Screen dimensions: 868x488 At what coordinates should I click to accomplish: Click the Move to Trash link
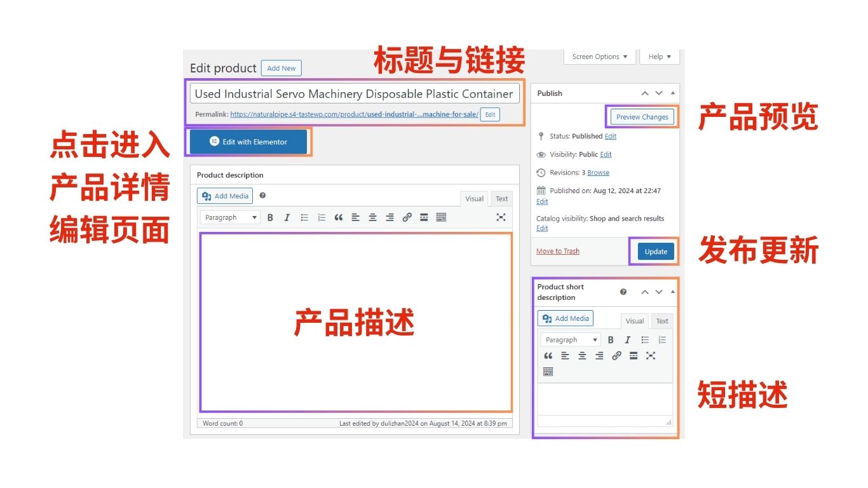pyautogui.click(x=557, y=251)
